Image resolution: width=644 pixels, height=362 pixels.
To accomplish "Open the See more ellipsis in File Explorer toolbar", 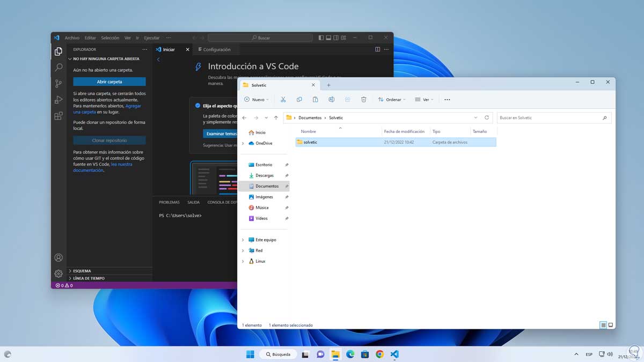I will [447, 99].
